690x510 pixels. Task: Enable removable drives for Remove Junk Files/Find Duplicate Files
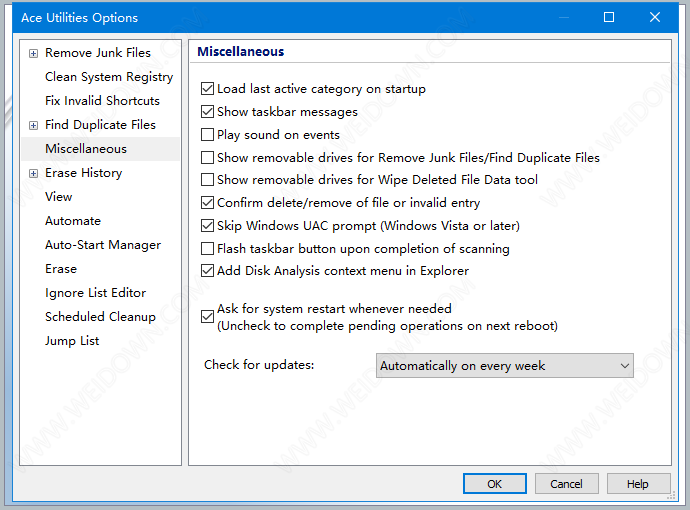pos(207,158)
